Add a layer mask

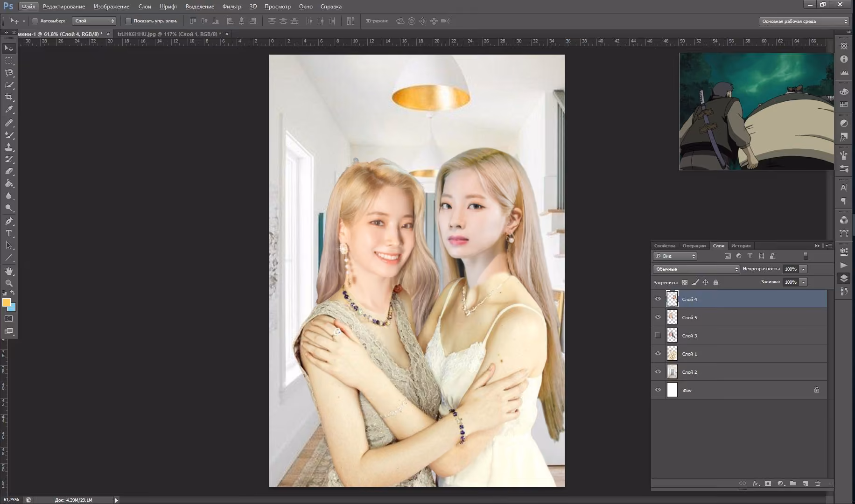pyautogui.click(x=768, y=483)
